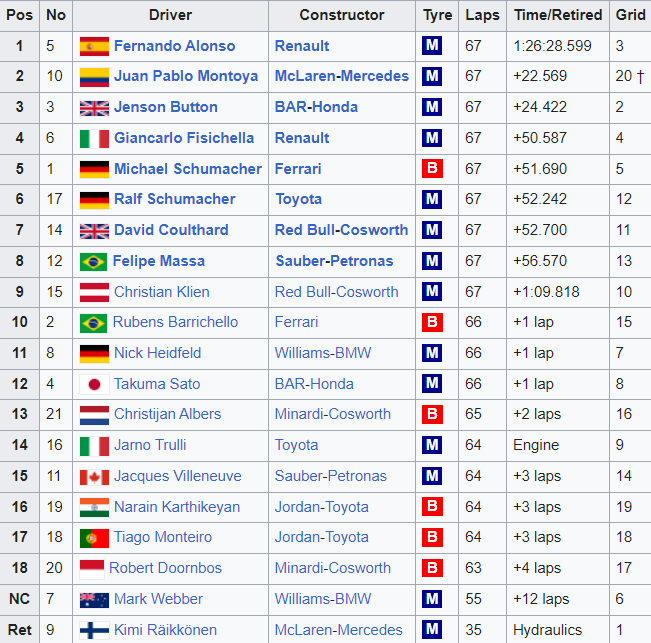This screenshot has height=643, width=651.
Task: Open the Felipe Massa link
Action: [159, 261]
